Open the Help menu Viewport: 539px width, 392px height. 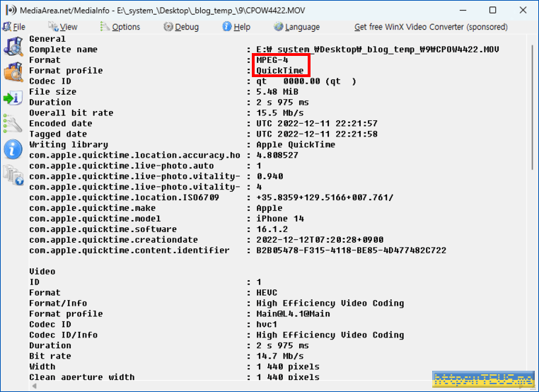click(x=236, y=27)
